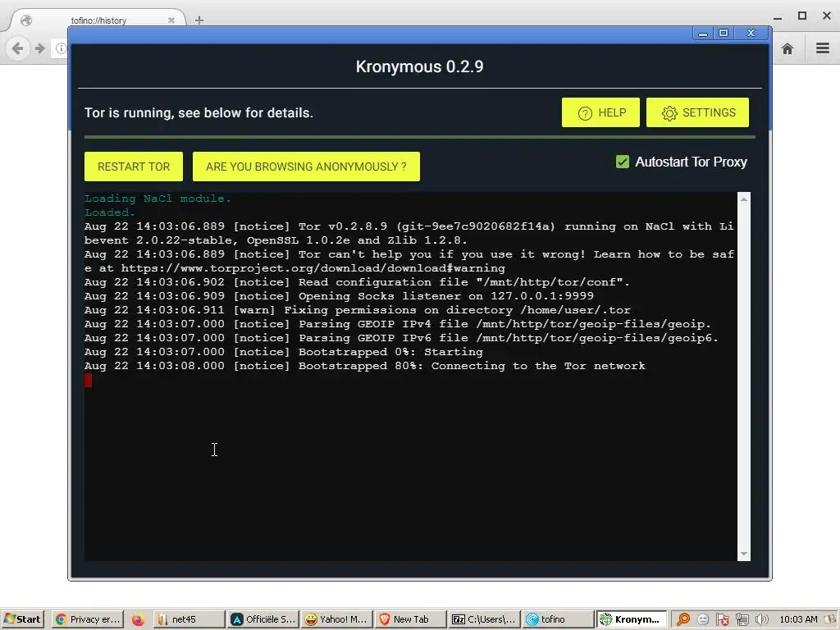Click the Kronym... taskbar item

tap(632, 619)
